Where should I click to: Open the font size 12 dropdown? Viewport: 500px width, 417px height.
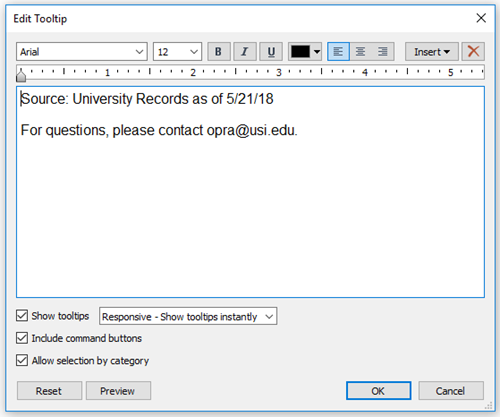[177, 52]
